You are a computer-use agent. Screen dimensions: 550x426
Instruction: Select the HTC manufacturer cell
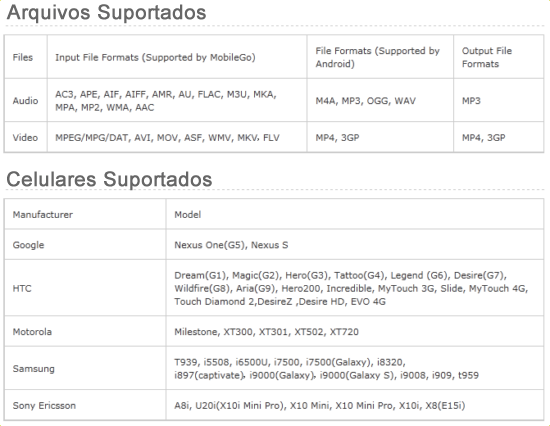click(22, 288)
